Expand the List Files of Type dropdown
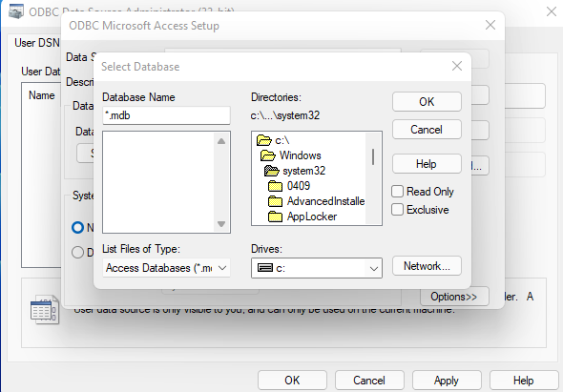This screenshot has height=392, width=563. coord(222,268)
